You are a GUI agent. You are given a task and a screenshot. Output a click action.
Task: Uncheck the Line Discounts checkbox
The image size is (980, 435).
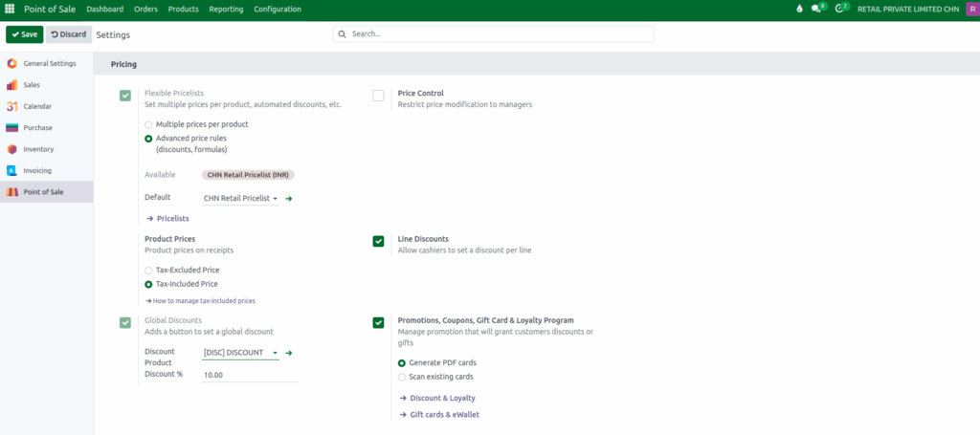pyautogui.click(x=378, y=241)
